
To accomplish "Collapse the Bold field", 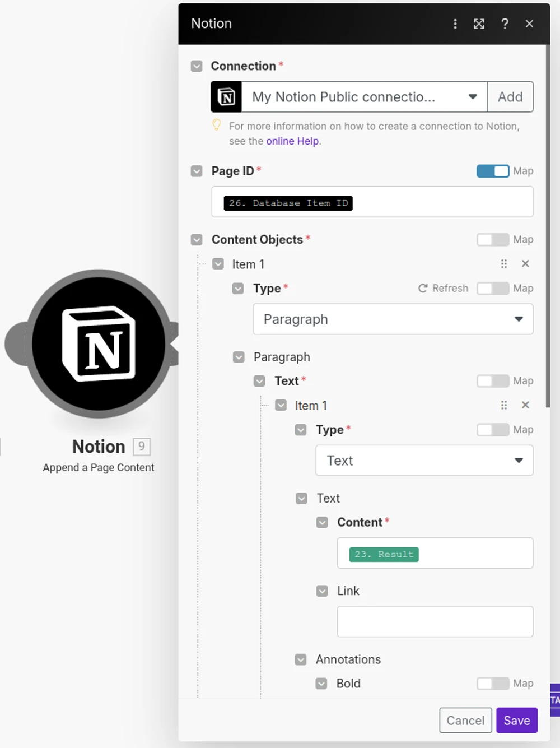I will 321,684.
